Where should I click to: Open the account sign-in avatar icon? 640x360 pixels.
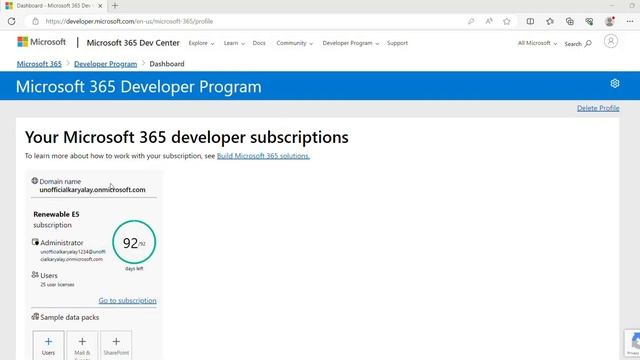point(611,41)
